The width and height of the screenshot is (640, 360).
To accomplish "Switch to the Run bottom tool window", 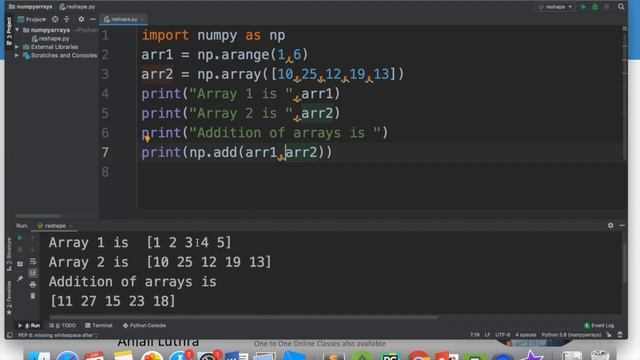I will [29, 325].
